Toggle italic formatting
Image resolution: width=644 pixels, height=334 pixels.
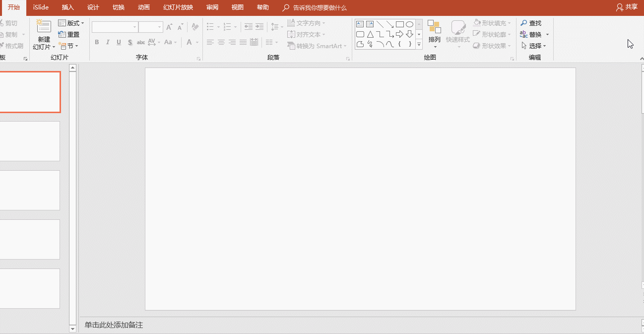pos(108,42)
